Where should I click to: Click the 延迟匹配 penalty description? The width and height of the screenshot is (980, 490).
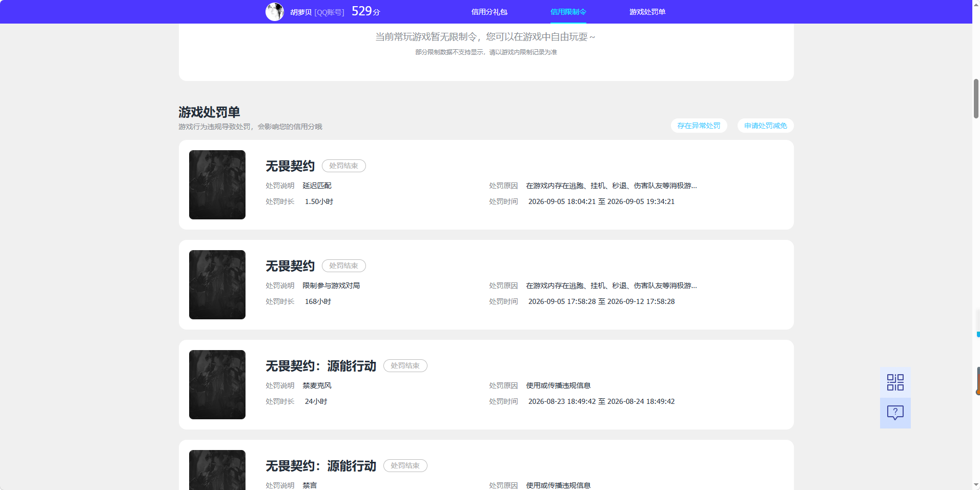point(317,186)
